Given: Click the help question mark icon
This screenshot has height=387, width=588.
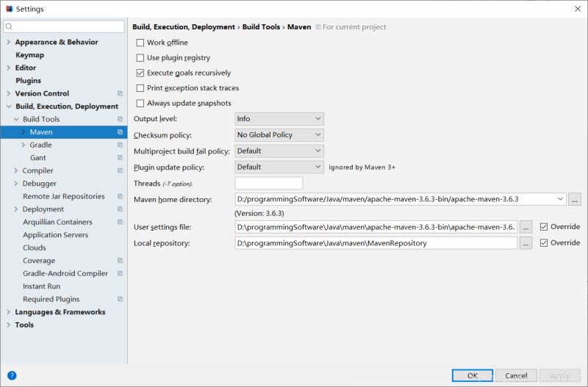Looking at the screenshot, I should pos(12,375).
